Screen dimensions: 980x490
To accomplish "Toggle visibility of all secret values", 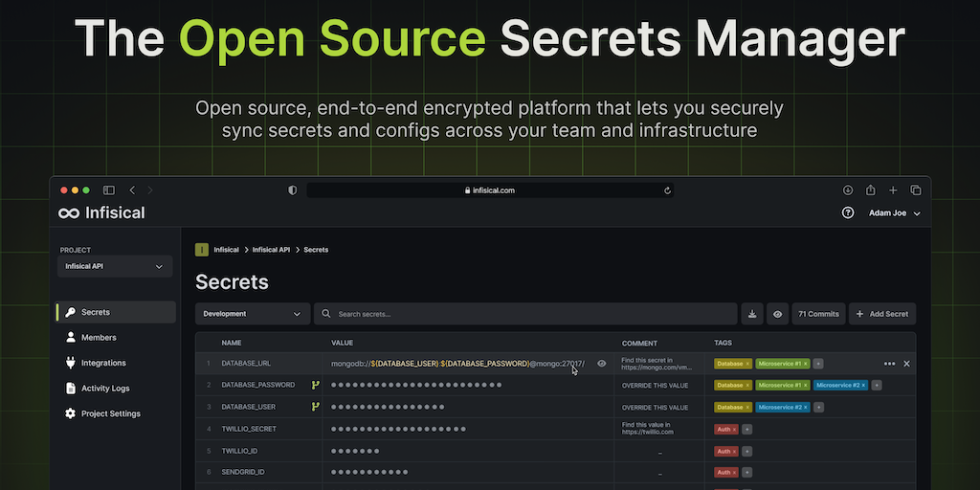I will pos(778,314).
